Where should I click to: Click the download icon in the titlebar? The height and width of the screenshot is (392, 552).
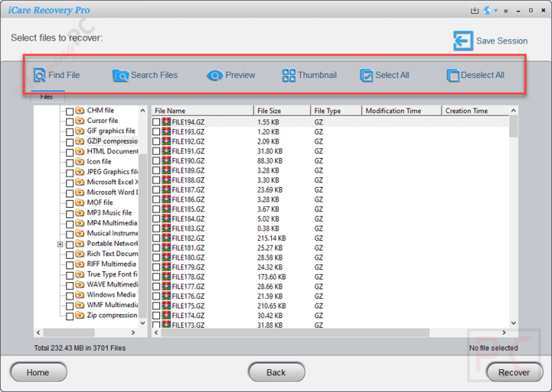[474, 10]
